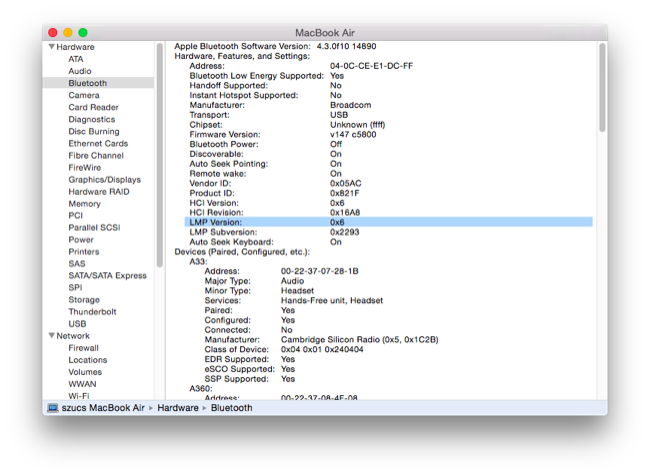Viewport: 650px width, 476px height.
Task: Select the highlighted LMP Version row
Action: [388, 222]
